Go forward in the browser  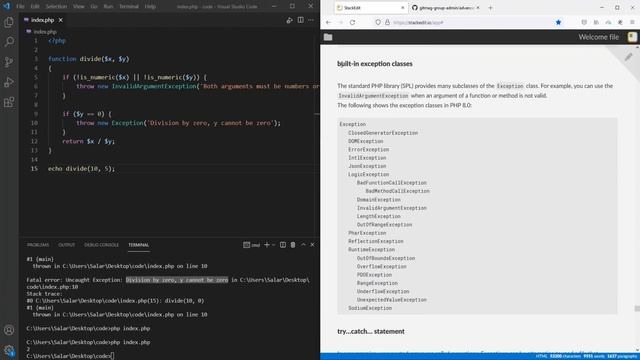click(x=340, y=22)
